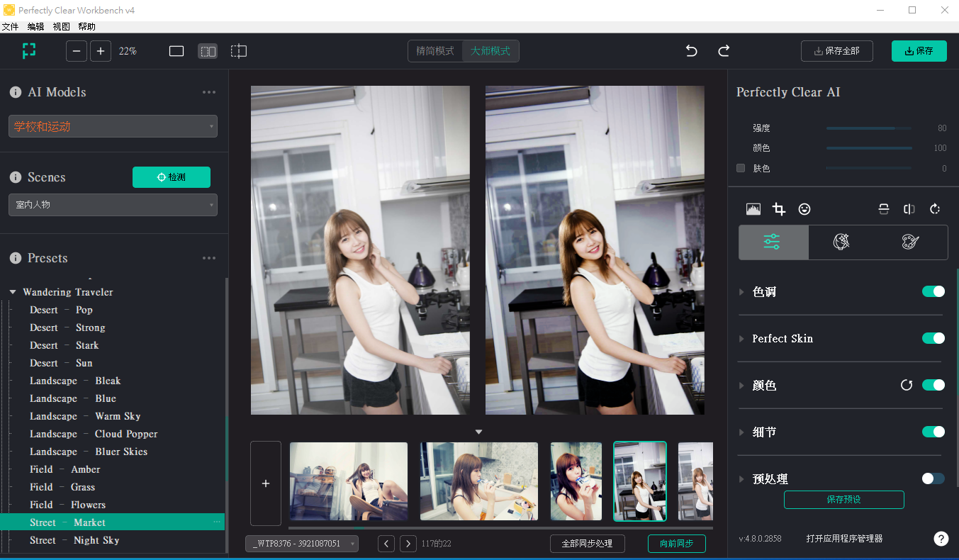Disable the Perfect Skin toggle
This screenshot has height=560, width=959.
tap(933, 338)
